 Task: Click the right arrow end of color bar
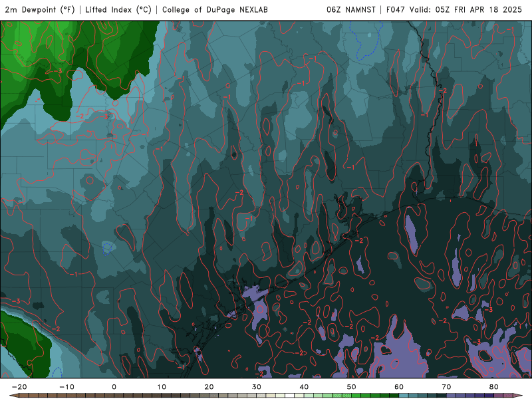pyautogui.click(x=518, y=396)
